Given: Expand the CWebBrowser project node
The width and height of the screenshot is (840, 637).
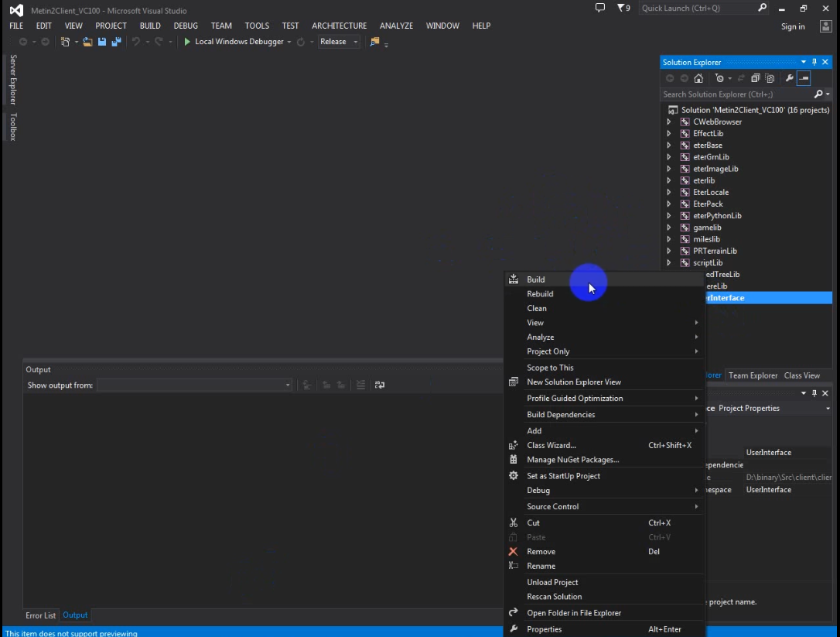Looking at the screenshot, I should 668,122.
